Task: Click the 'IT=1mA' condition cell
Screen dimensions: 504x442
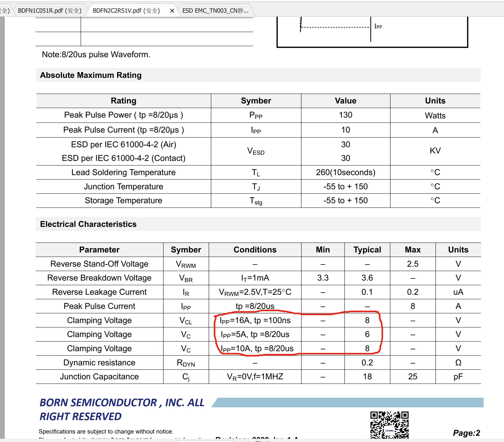Action: click(x=255, y=278)
